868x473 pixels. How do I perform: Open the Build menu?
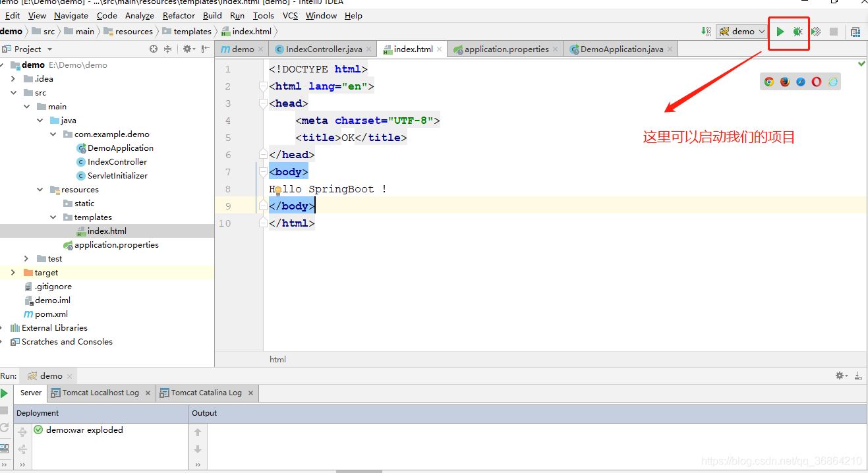212,15
